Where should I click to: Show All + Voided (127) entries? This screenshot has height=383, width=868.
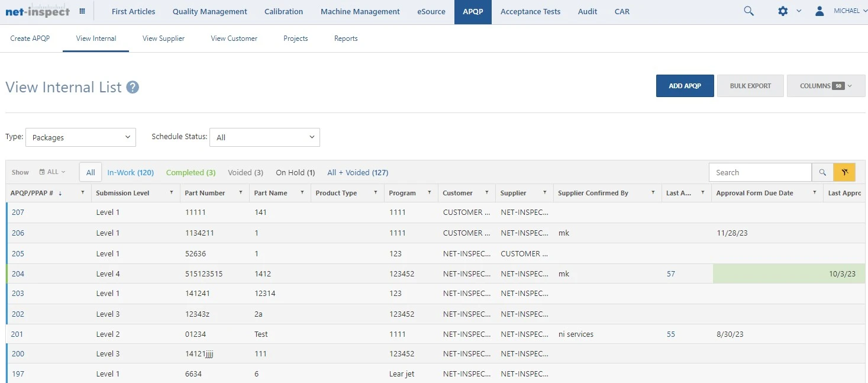tap(357, 172)
